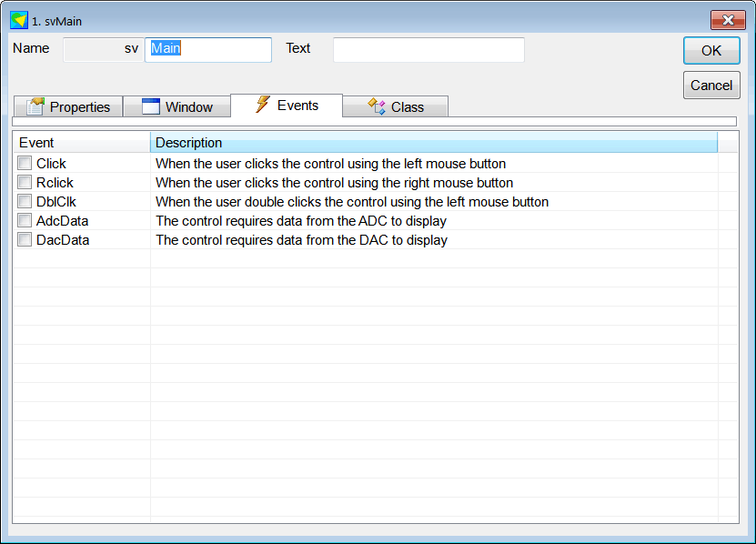Select the AdcData event name
Image resolution: width=756 pixels, height=544 pixels.
(x=62, y=221)
